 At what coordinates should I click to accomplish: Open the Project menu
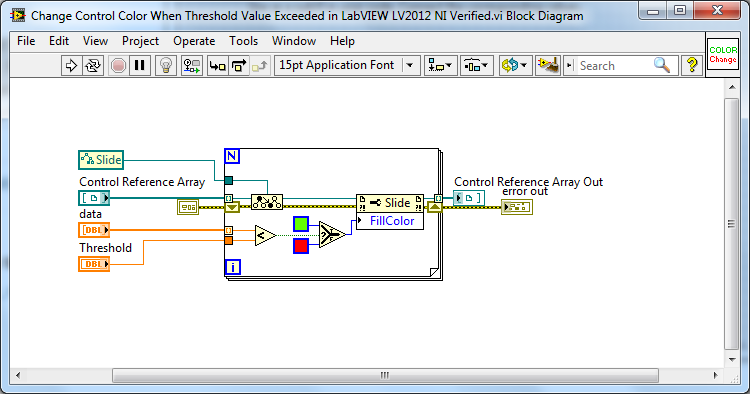pos(140,41)
